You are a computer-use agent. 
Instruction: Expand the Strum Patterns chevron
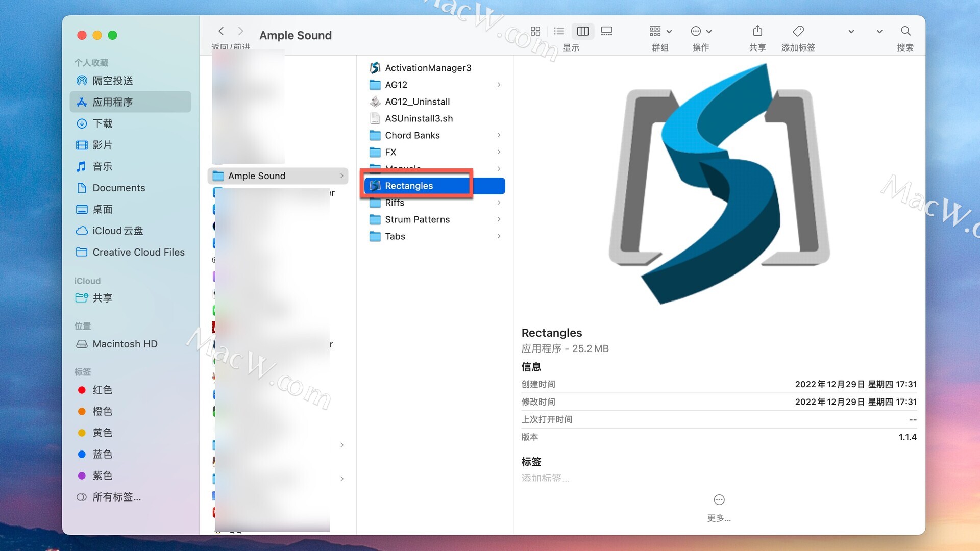click(x=499, y=219)
